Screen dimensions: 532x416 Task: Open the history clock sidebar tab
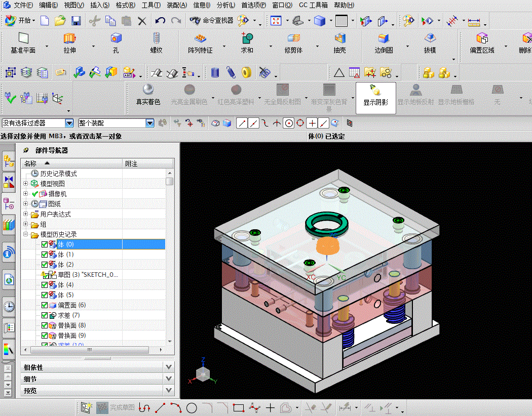9,307
